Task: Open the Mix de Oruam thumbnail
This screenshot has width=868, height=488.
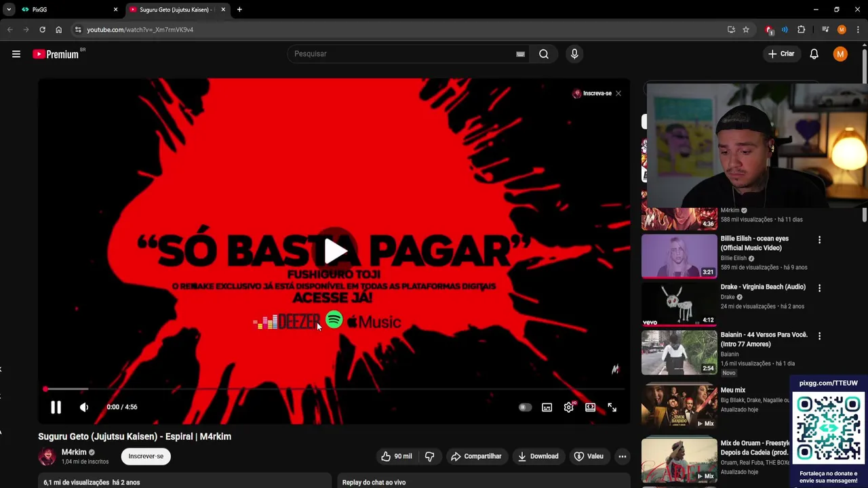Action: (679, 460)
